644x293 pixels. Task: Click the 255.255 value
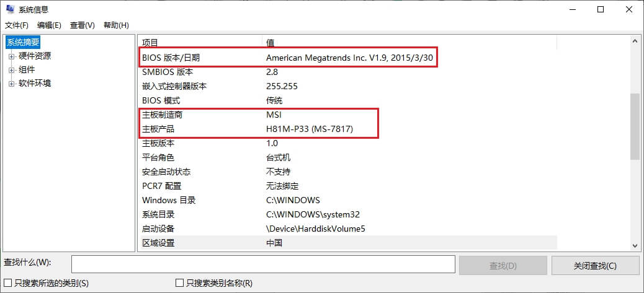[x=282, y=87]
